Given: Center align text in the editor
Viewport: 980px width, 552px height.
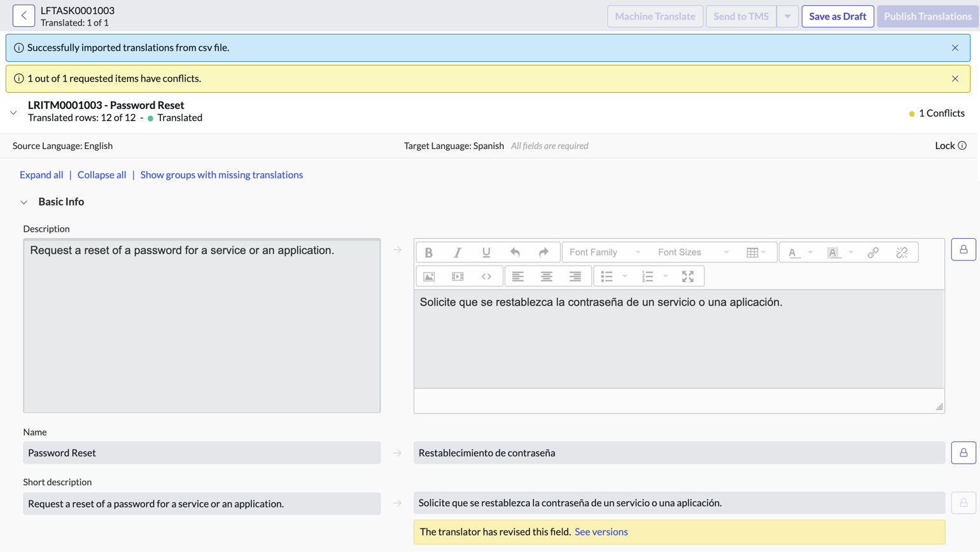Looking at the screenshot, I should [x=547, y=276].
